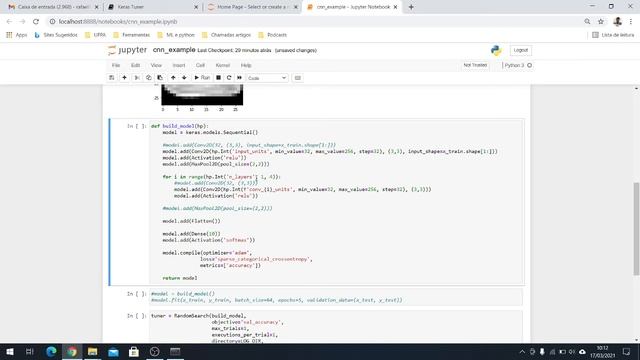Screen dimensions: 640x360
Task: Bookmark this page with the star
Action: click(x=600, y=22)
